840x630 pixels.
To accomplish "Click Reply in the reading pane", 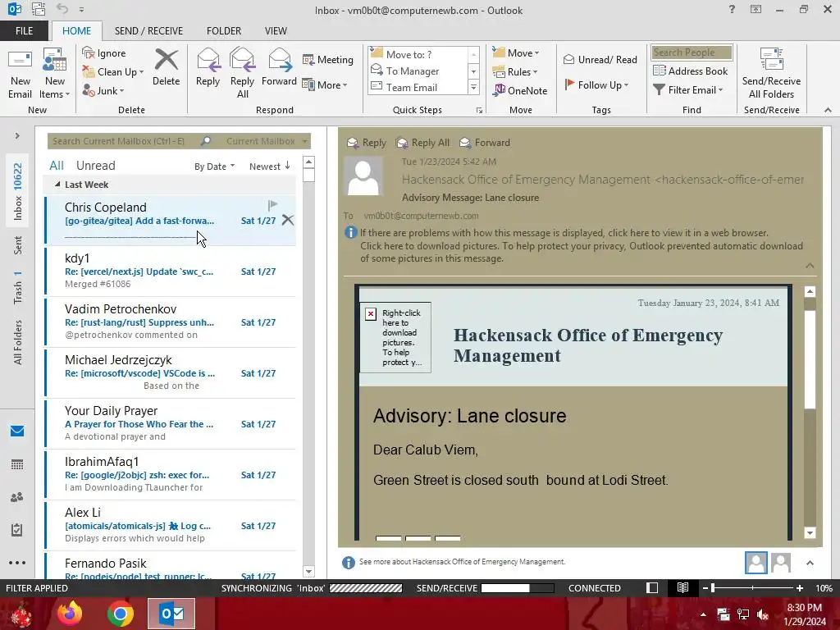I will point(367,143).
